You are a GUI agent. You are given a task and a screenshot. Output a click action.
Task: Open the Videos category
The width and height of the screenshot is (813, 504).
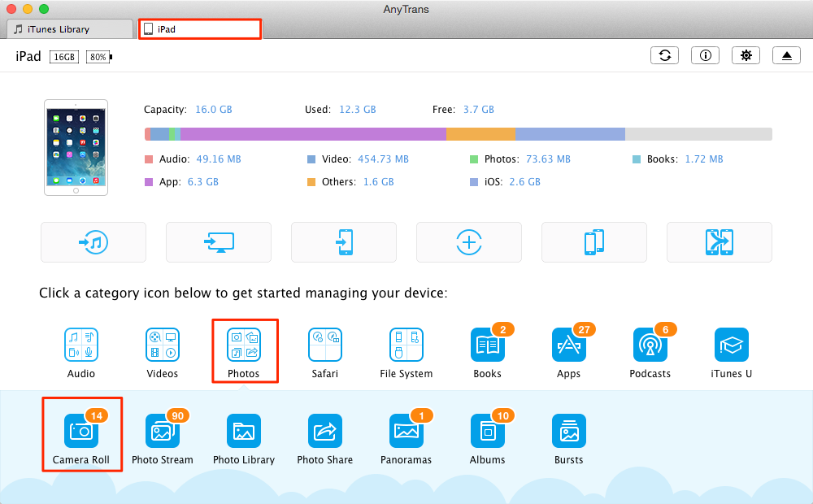point(163,353)
